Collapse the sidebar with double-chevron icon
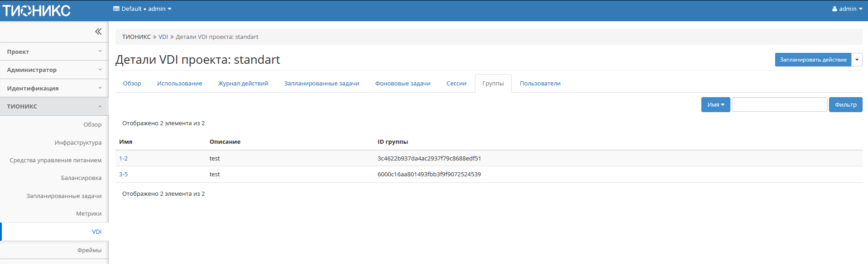868x264 pixels. tap(98, 32)
